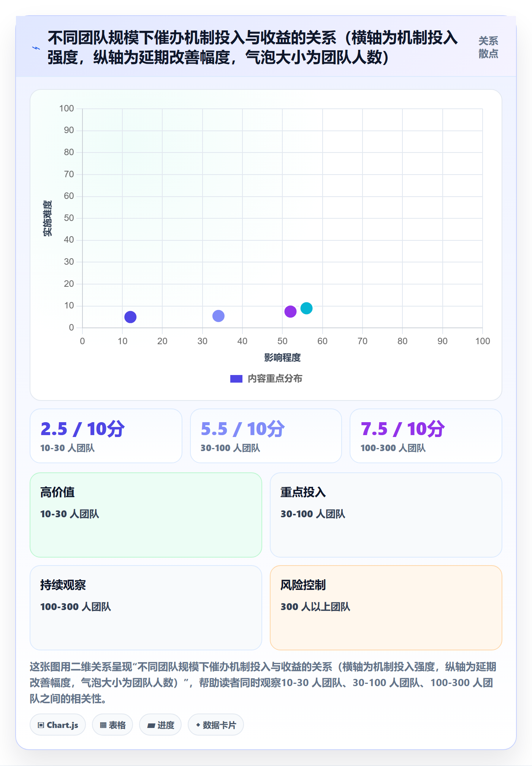
Task: Click the 表格 tag
Action: tap(112, 725)
